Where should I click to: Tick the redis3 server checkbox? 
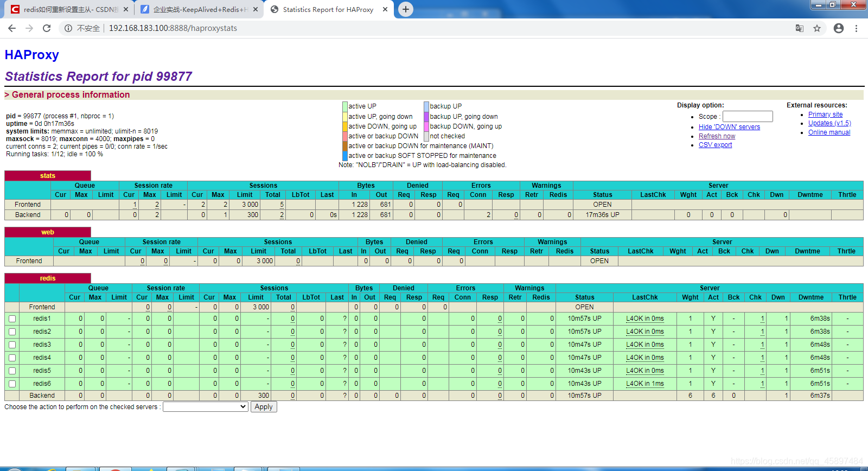(x=12, y=345)
